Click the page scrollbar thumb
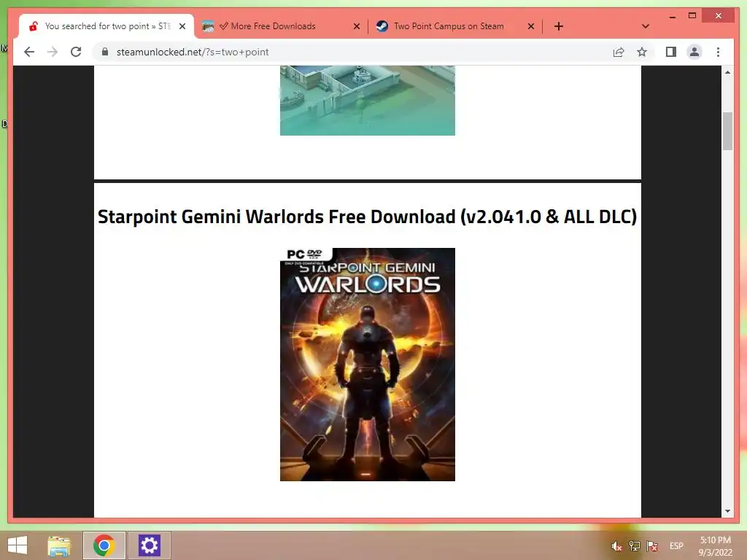The width and height of the screenshot is (747, 560). click(x=727, y=131)
